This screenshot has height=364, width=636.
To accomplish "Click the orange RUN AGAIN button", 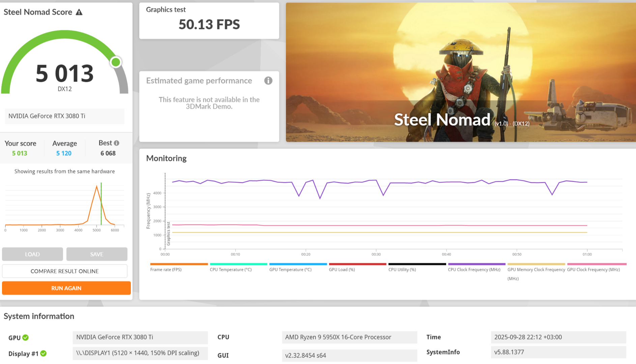I will 66,288.
